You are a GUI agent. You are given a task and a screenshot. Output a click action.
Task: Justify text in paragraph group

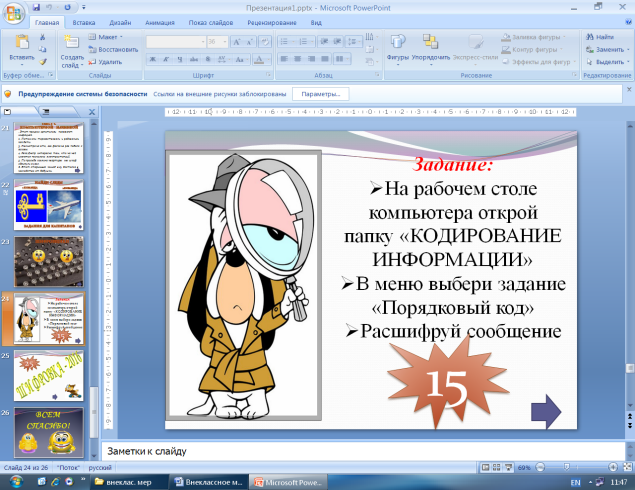(325, 59)
